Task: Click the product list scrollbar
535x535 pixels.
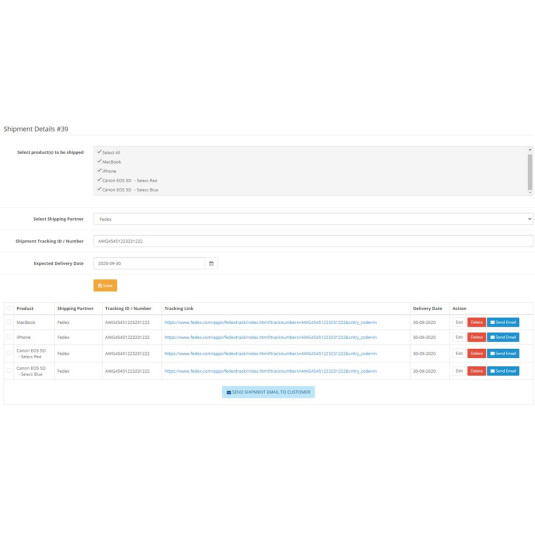Action: coord(530,171)
